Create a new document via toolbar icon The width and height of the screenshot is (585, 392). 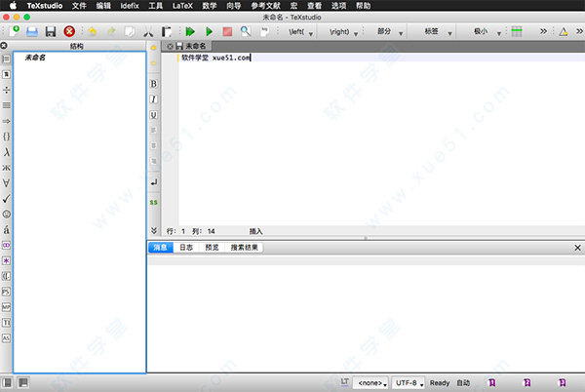point(15,31)
